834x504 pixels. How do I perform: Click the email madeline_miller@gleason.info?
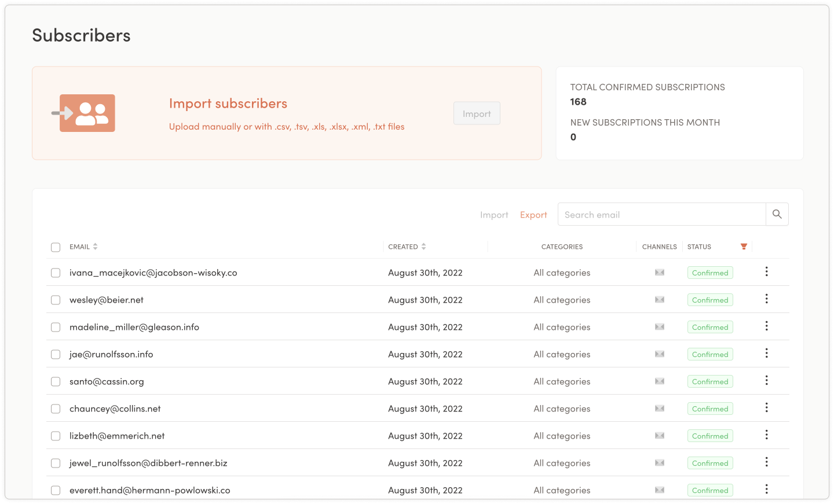pyautogui.click(x=134, y=327)
